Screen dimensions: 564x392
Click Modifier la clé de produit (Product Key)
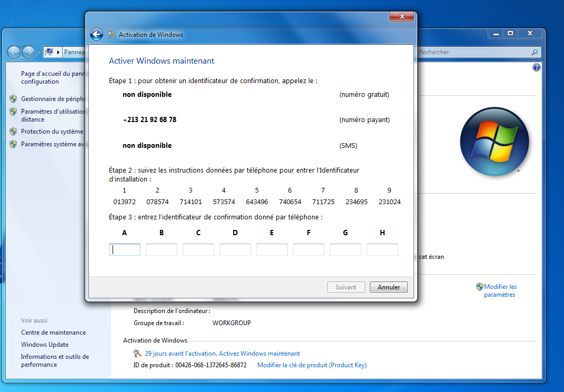click(x=312, y=365)
